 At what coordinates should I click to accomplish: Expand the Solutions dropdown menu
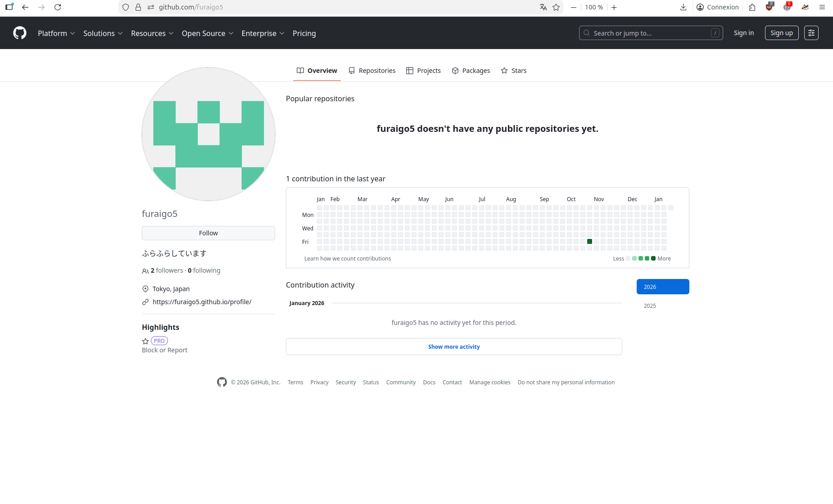(103, 33)
